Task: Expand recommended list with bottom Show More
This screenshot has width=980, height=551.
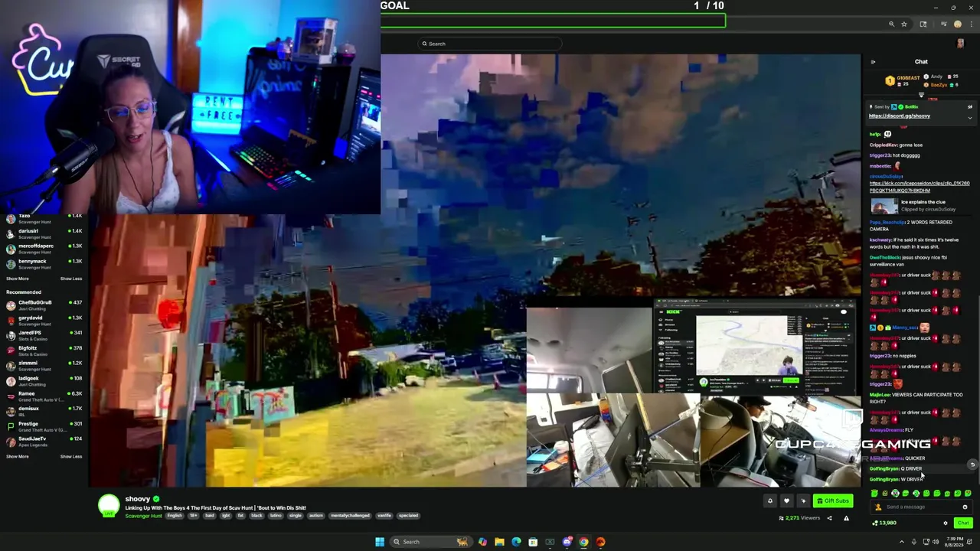Action: (18, 456)
